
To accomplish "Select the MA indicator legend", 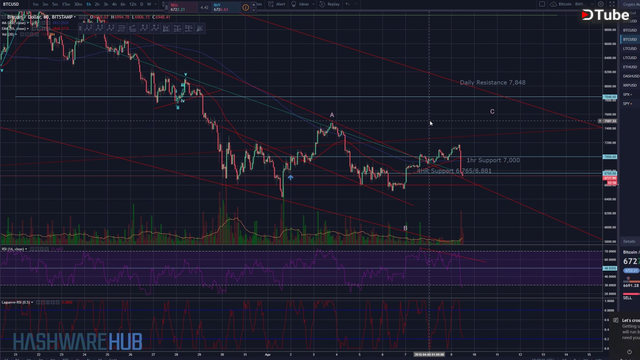I will pos(15,23).
